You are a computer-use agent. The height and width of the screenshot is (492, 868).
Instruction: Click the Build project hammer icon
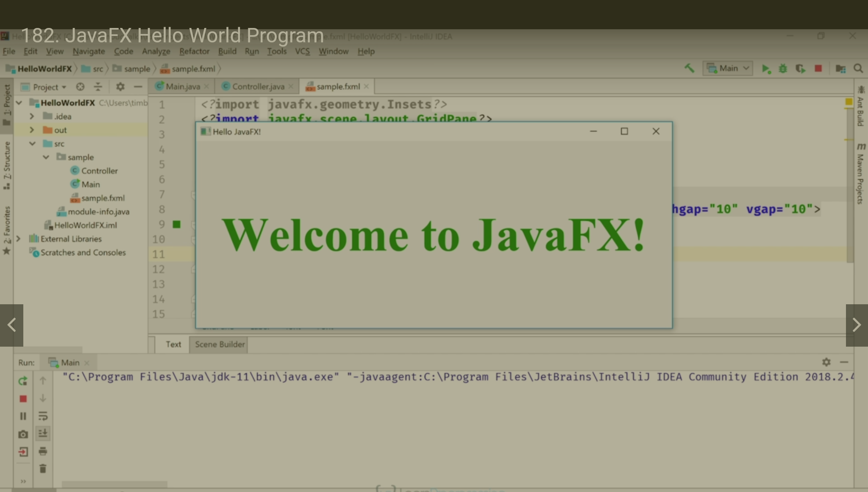[689, 68]
